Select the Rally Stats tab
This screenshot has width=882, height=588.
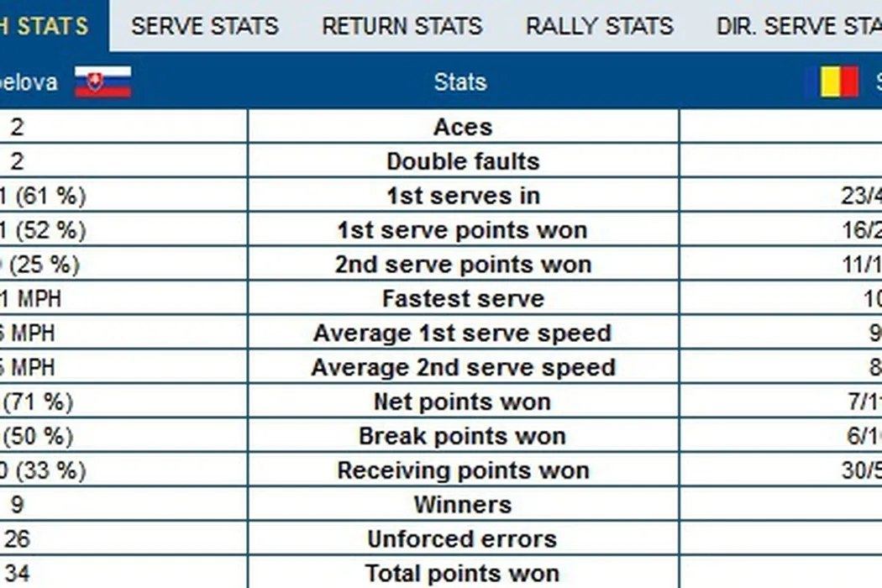[x=600, y=26]
